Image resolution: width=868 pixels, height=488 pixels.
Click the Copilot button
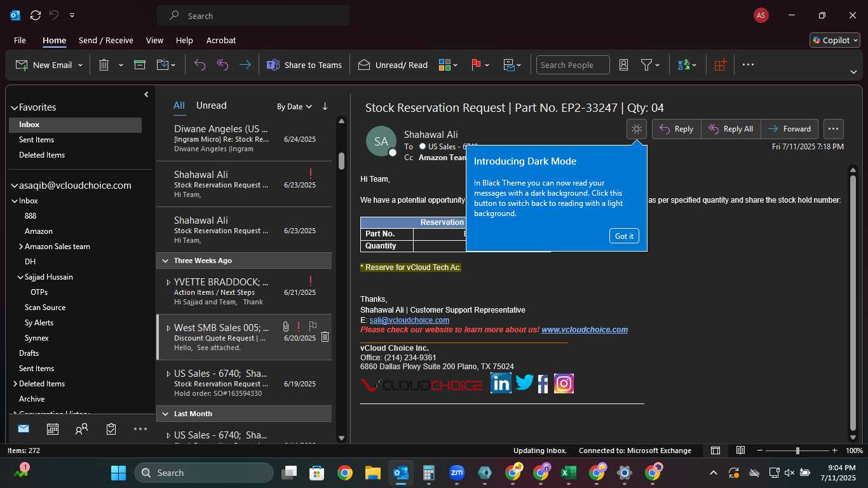(835, 40)
